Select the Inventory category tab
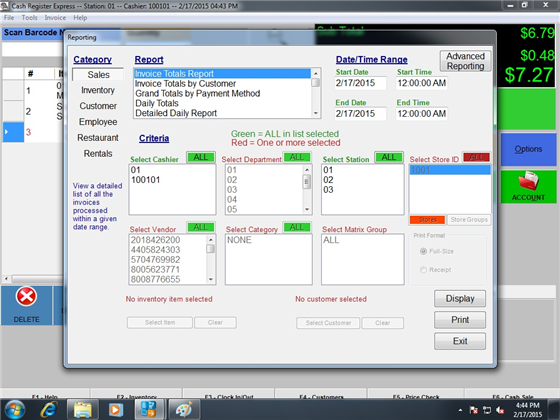The height and width of the screenshot is (420, 560). click(98, 90)
